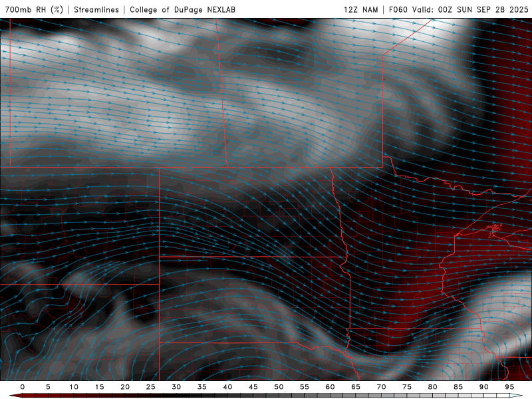Click 'Valid: 00Z SUN SEP 28 2025' text
This screenshot has width=532, height=399.
point(470,9)
